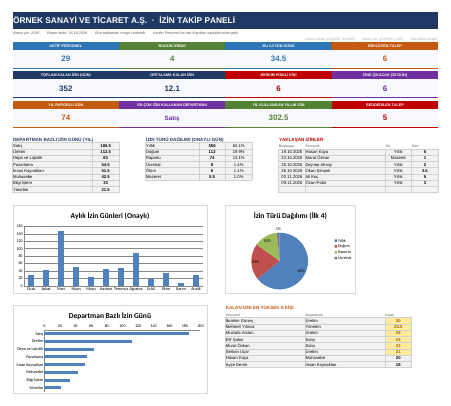This screenshot has height=406, width=451.
Task: Click the Bekleyen Talep card value 6
Action: (x=385, y=58)
